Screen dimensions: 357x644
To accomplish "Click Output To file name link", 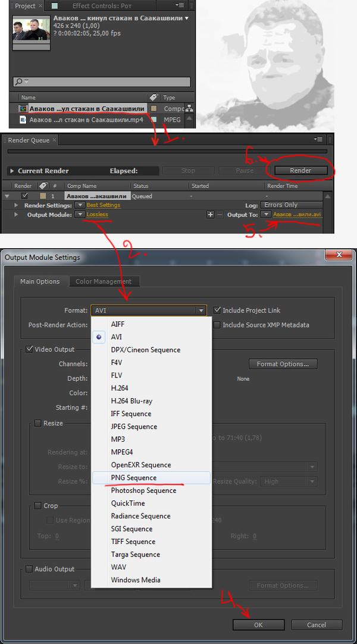I will pyautogui.click(x=297, y=214).
